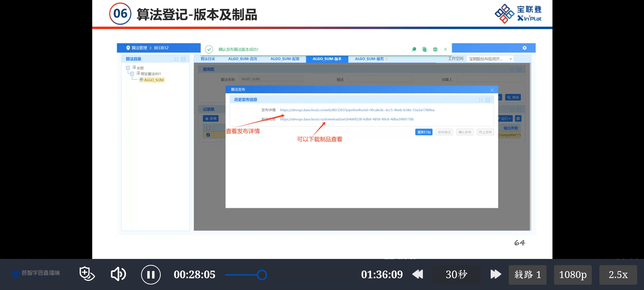Click the video progress slider handle

pyautogui.click(x=262, y=275)
